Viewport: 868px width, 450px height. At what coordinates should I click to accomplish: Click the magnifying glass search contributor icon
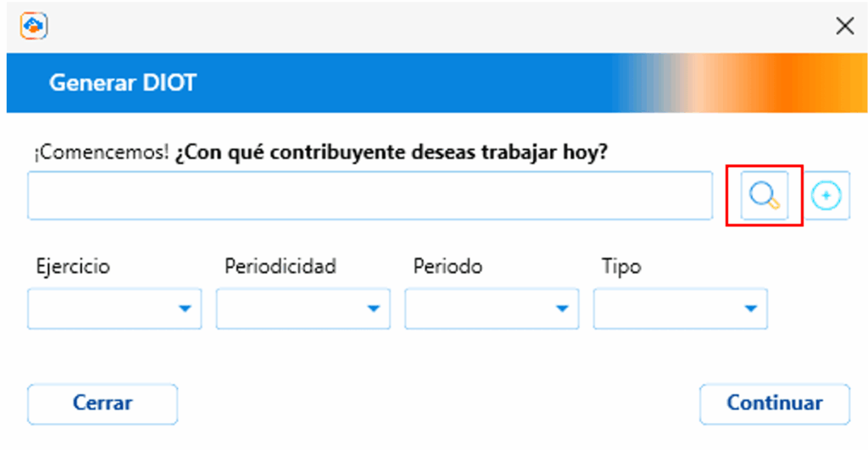coord(764,196)
